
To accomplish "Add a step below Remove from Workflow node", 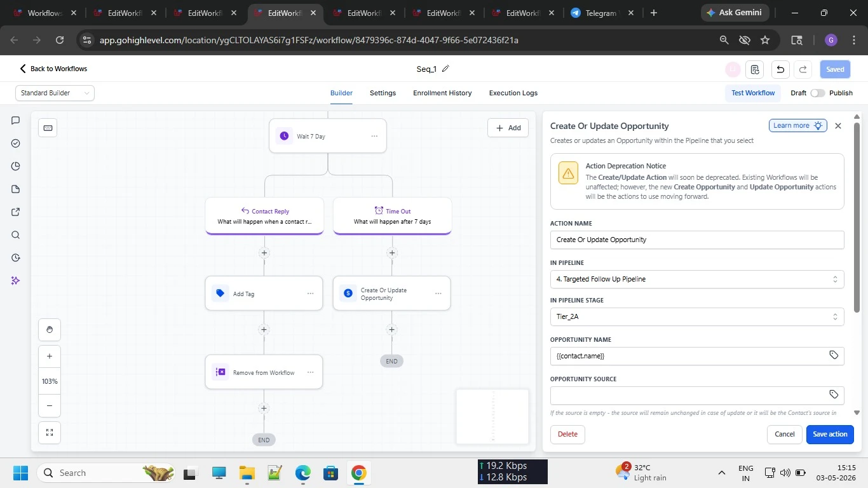I will (264, 409).
